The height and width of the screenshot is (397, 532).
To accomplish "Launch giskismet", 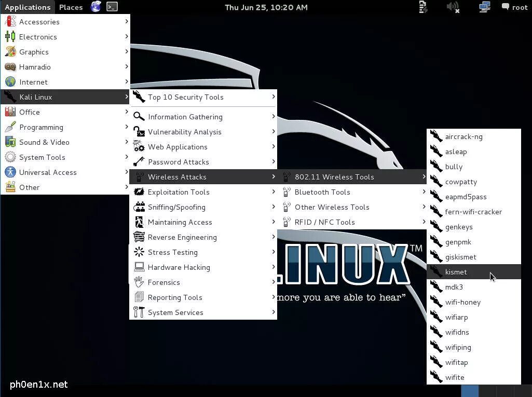I will tap(474, 257).
